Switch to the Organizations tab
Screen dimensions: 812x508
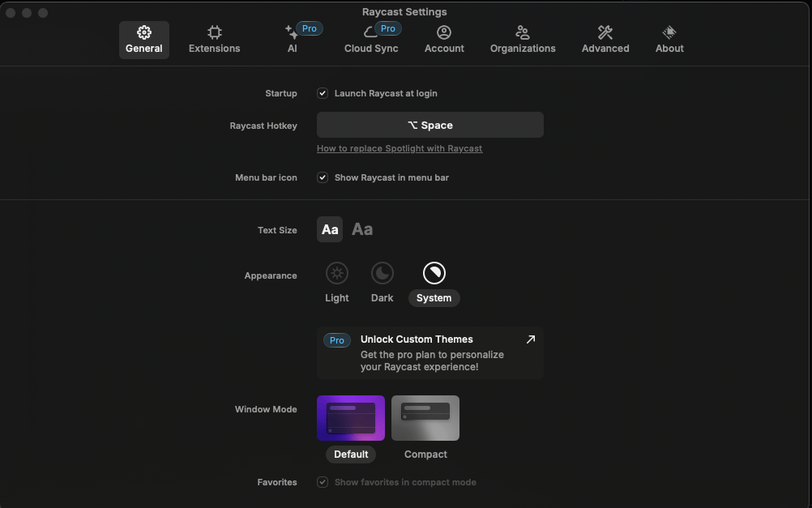tap(523, 40)
